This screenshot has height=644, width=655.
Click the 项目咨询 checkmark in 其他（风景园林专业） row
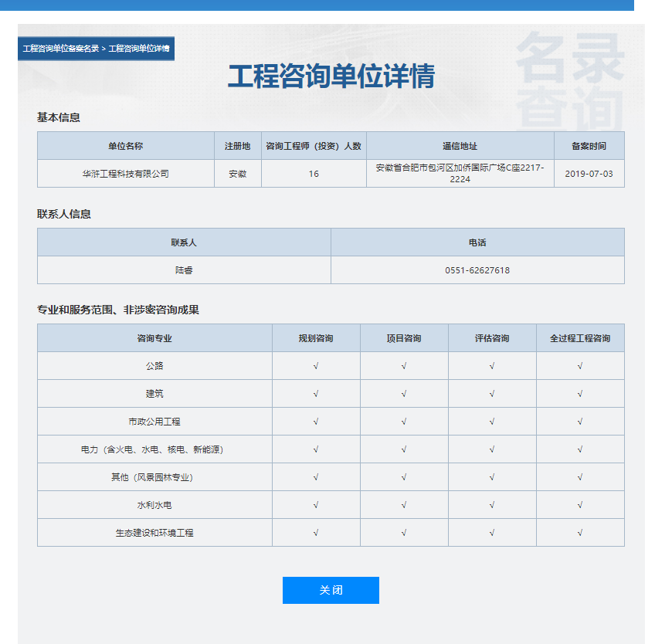coord(404,477)
